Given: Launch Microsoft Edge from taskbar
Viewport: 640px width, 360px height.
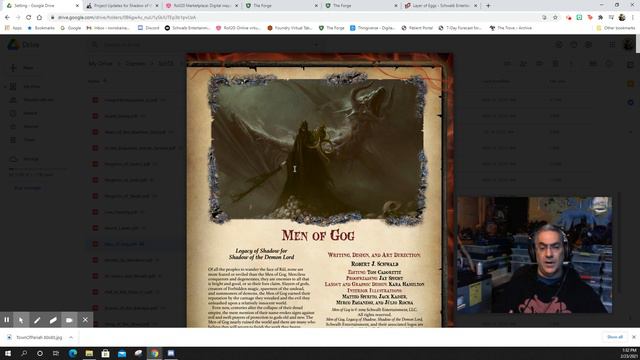Looking at the screenshot, I should 73,353.
